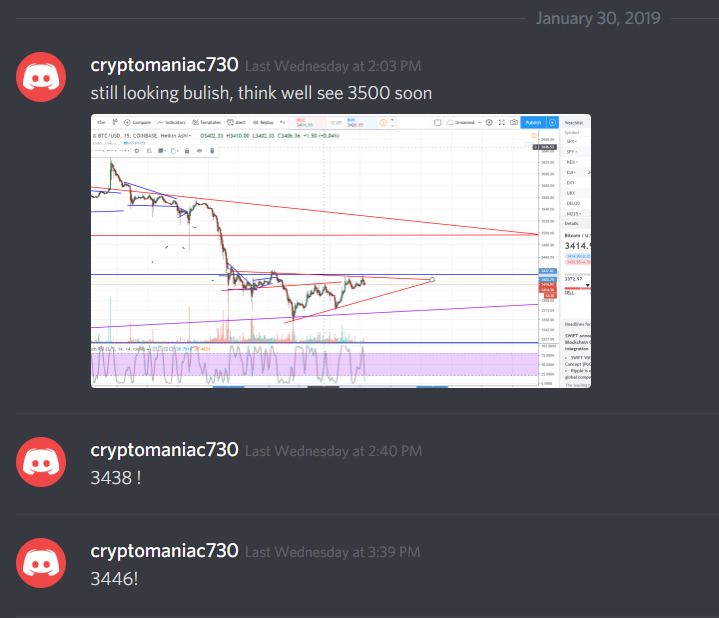Click the Templates icon in chart toolbar
Screen dimensions: 719x618
[x=206, y=122]
